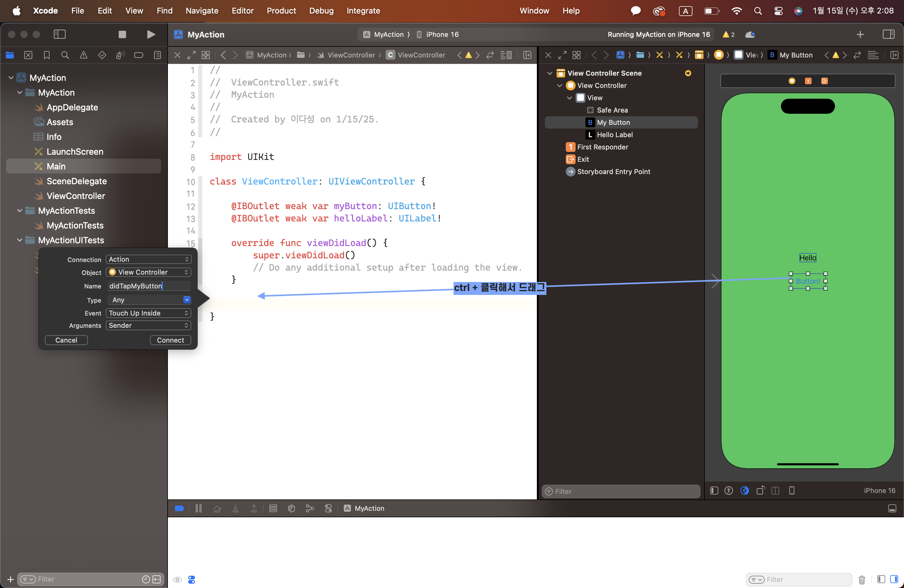Image resolution: width=904 pixels, height=588 pixels.
Task: Open the Navigate menu
Action: click(202, 11)
